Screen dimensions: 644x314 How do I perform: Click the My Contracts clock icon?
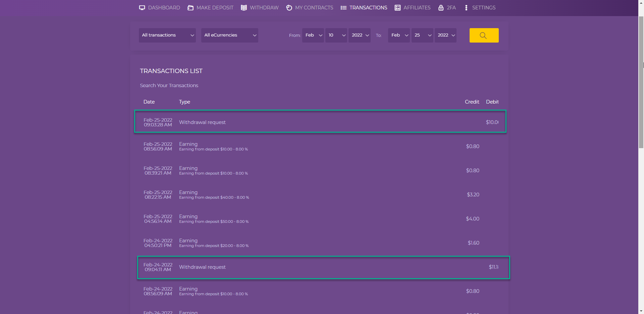tap(289, 8)
